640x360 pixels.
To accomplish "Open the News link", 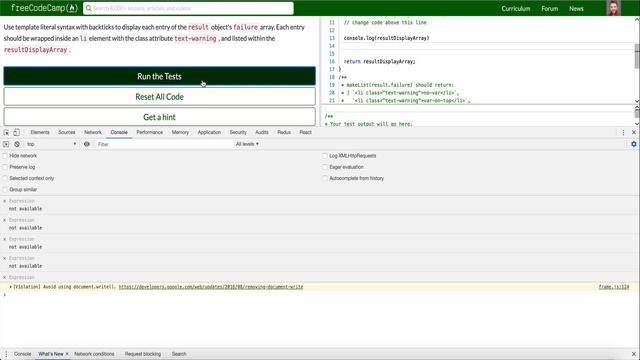I will pos(576,9).
